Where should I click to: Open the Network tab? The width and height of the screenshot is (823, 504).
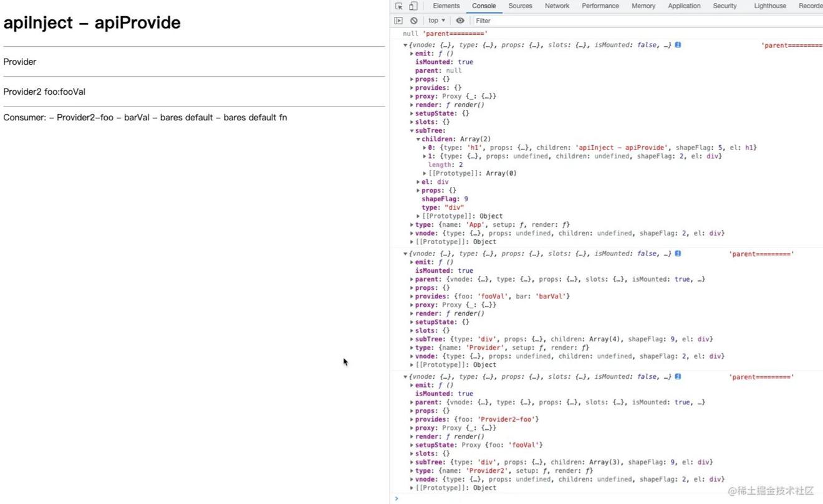(557, 6)
